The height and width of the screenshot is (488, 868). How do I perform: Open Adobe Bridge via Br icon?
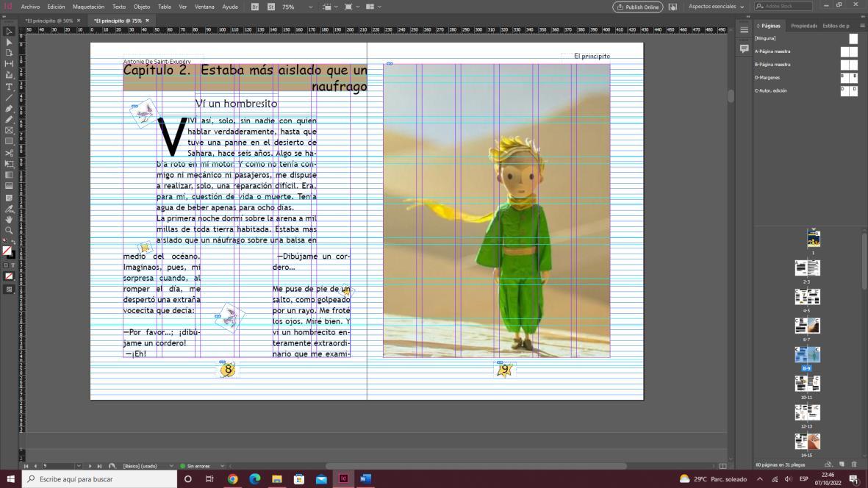click(x=255, y=7)
